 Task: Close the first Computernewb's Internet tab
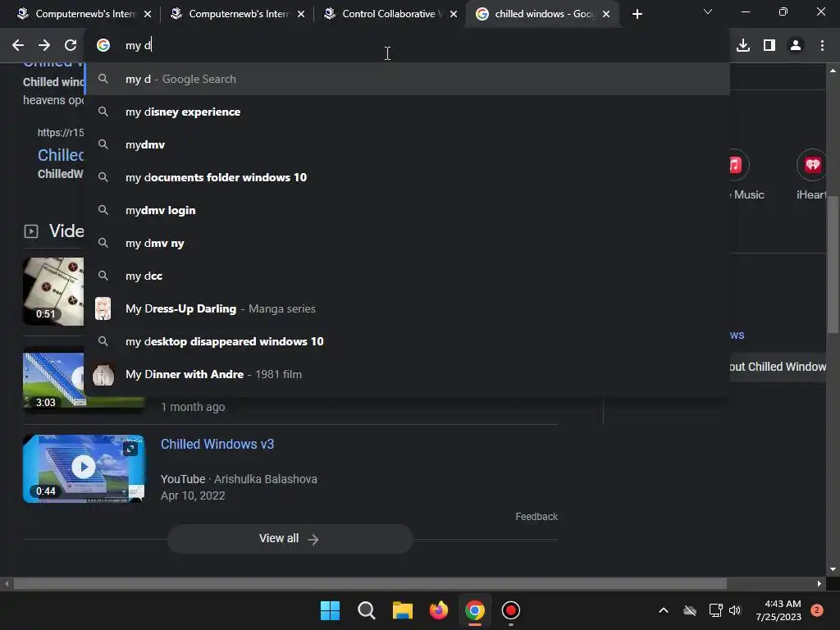point(148,15)
